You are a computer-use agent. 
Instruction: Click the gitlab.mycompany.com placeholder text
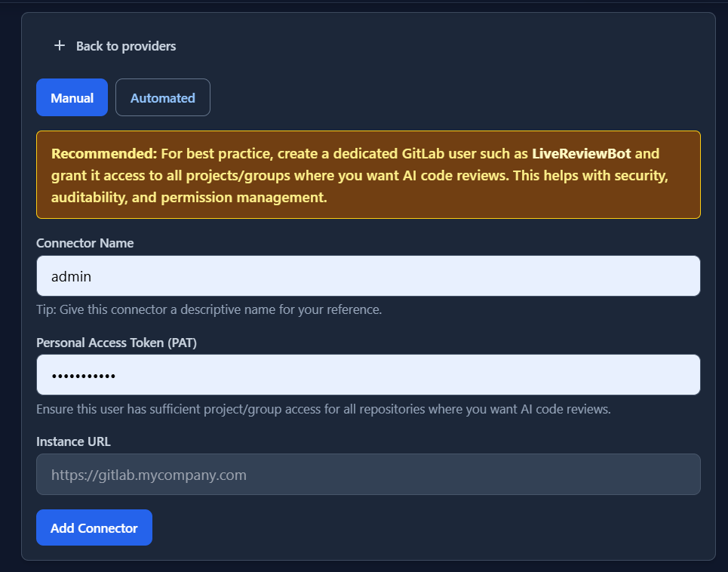(x=149, y=475)
